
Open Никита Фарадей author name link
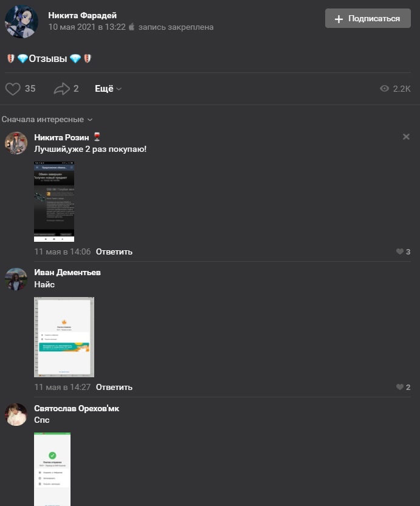82,15
